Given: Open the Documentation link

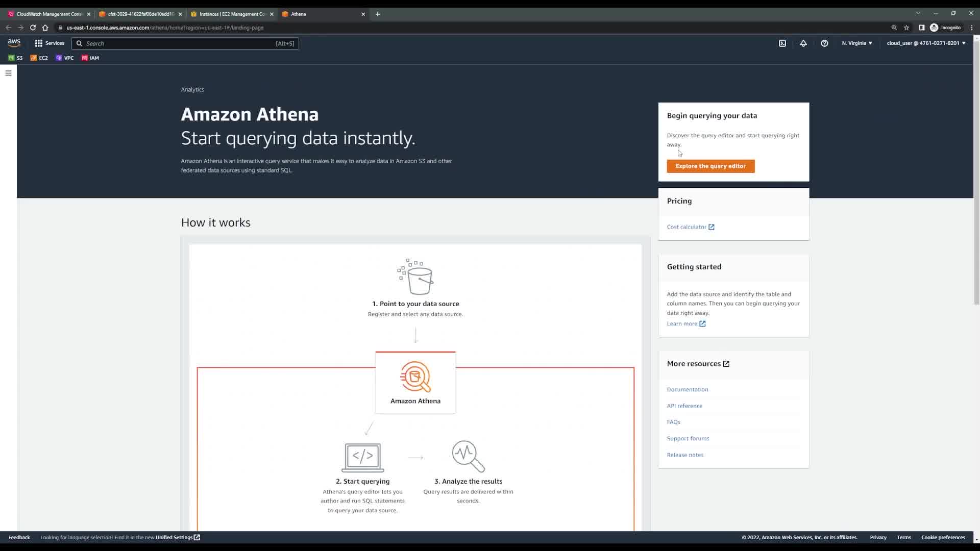Looking at the screenshot, I should (687, 390).
